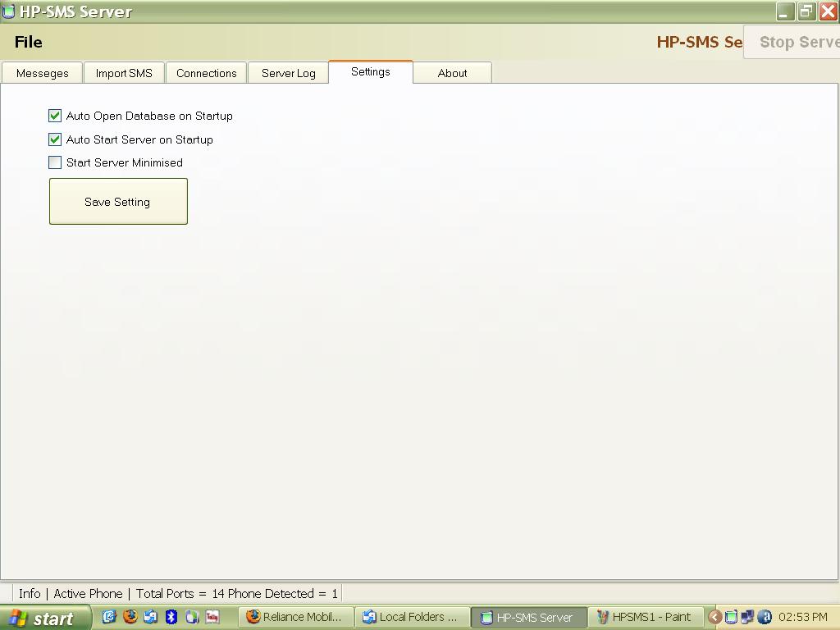This screenshot has width=840, height=630.
Task: Click the Stop Server button
Action: [792, 42]
